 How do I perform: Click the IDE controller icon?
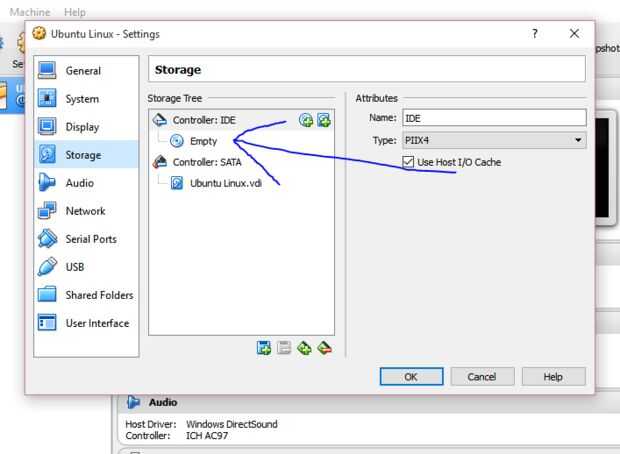click(160, 120)
